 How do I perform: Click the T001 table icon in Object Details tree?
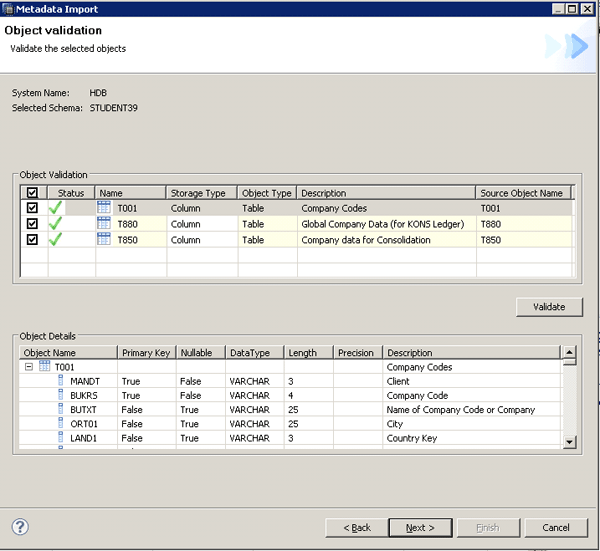tap(44, 367)
